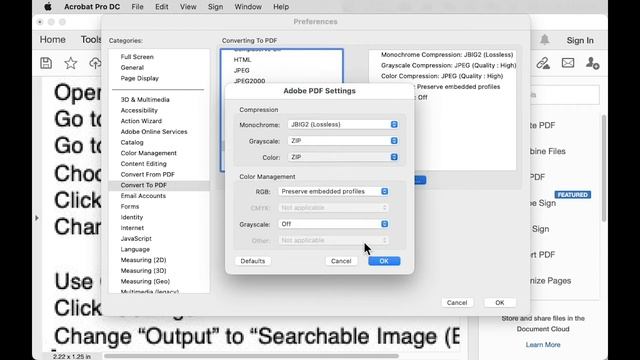The height and width of the screenshot is (360, 640).
Task: Open the Monochrome compression dropdown
Action: 343,124
